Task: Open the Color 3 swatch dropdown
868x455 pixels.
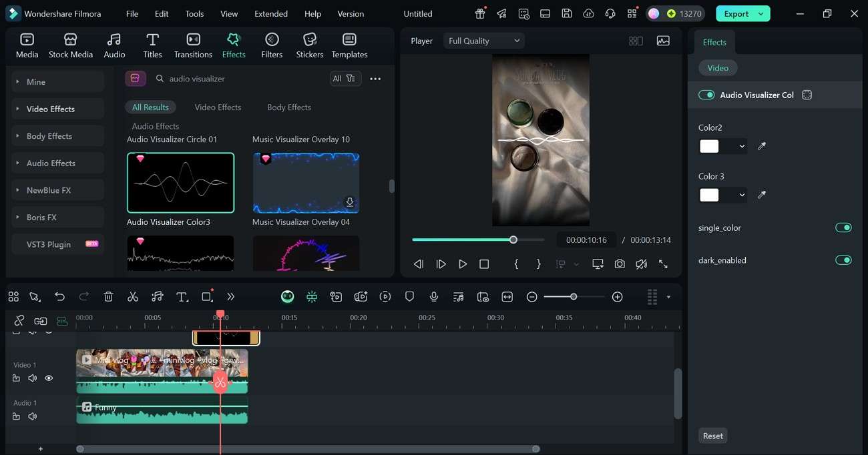Action: click(x=742, y=195)
